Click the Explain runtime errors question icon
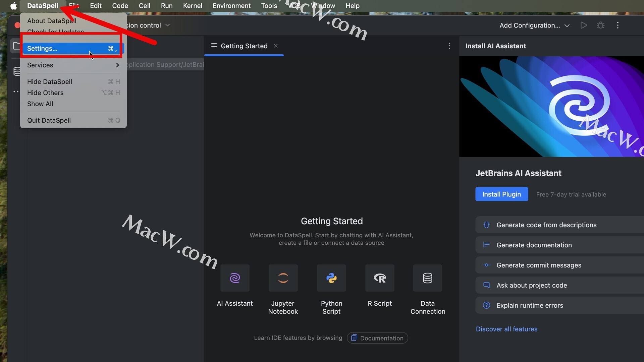The width and height of the screenshot is (644, 362). click(x=486, y=305)
